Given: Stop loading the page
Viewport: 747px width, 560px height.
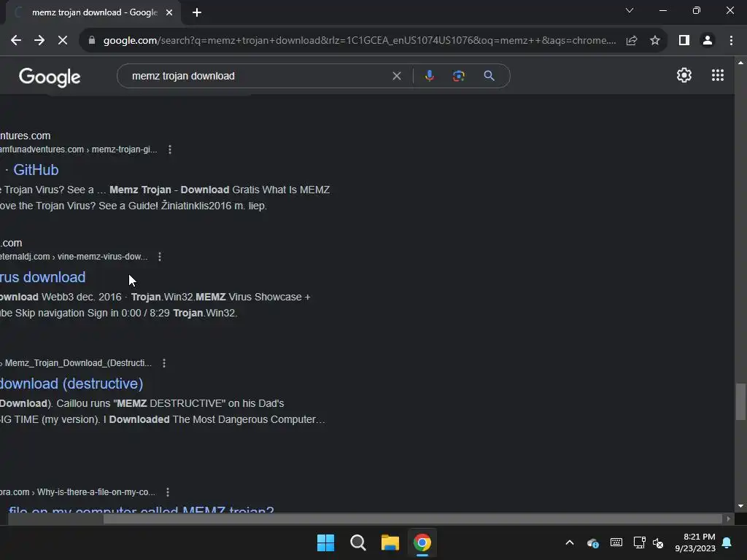Looking at the screenshot, I should [x=63, y=41].
